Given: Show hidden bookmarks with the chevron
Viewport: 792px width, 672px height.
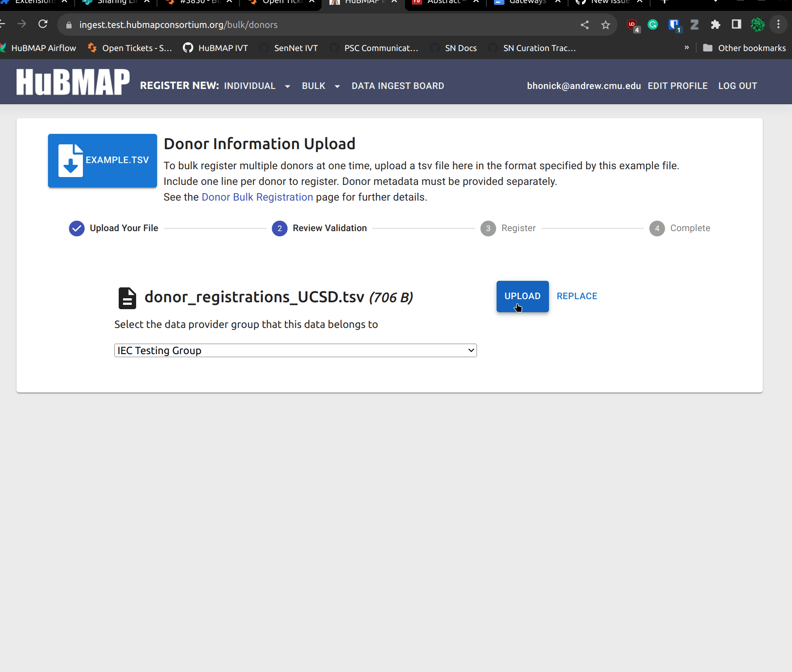Looking at the screenshot, I should pyautogui.click(x=687, y=48).
